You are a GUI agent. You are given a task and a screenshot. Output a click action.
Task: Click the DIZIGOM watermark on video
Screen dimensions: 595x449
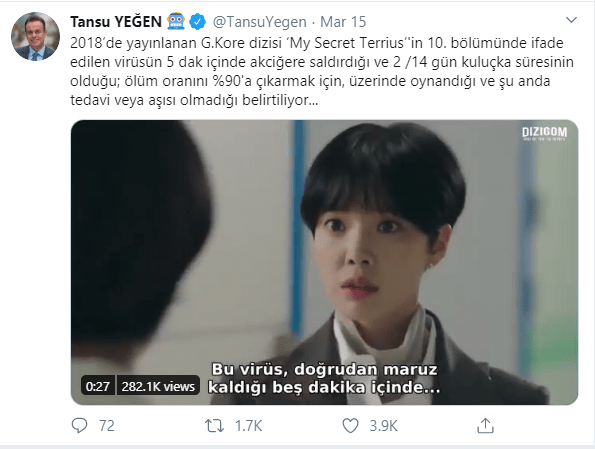tap(545, 133)
